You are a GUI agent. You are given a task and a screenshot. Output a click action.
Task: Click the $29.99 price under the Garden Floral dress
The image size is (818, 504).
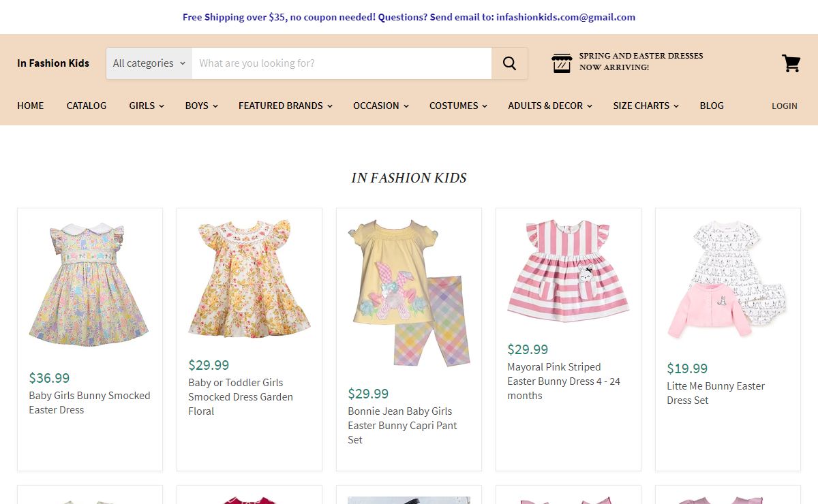pos(209,365)
